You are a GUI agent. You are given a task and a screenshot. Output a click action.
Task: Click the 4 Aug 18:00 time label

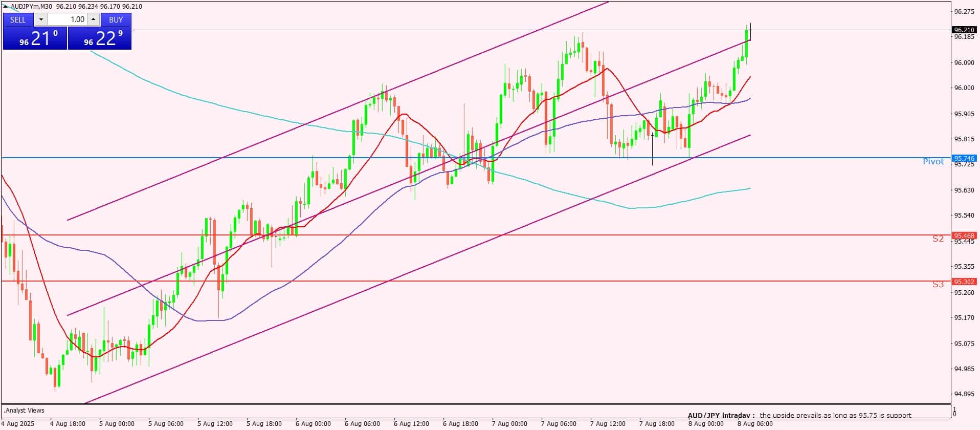tap(68, 423)
